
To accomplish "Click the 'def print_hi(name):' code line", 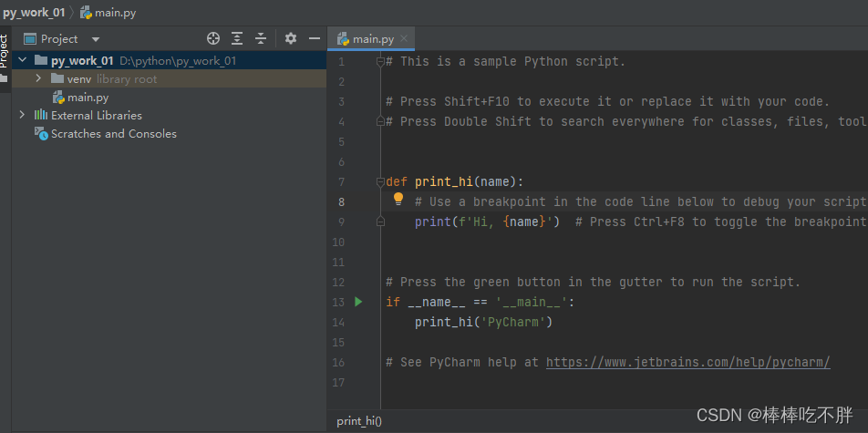I will click(454, 181).
